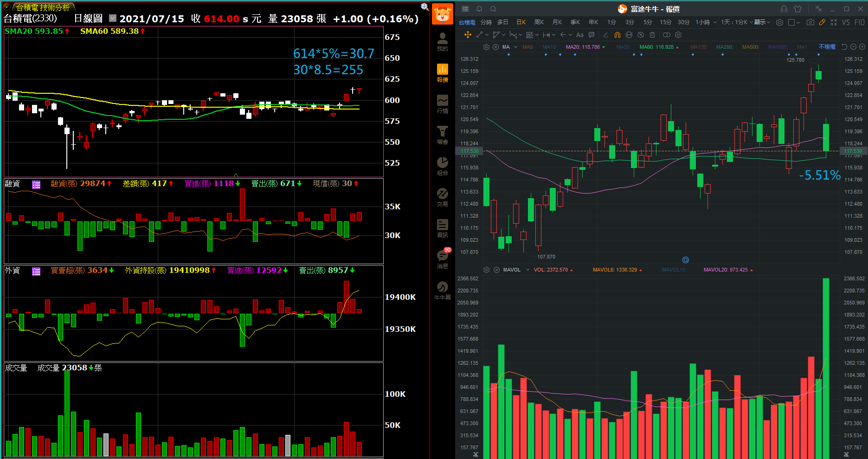The width and height of the screenshot is (868, 459).
Task: Toggle MA20 line visibility
Action: coord(585,47)
